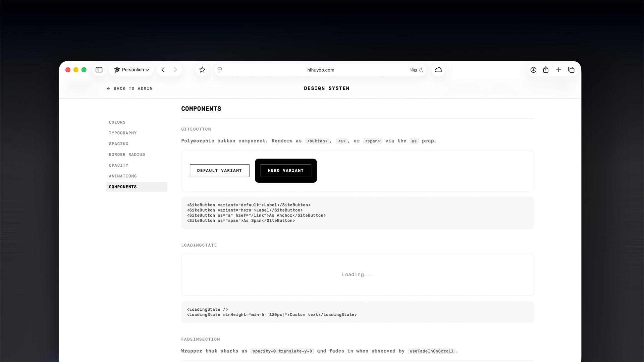Show downloads with the download icon

533,70
